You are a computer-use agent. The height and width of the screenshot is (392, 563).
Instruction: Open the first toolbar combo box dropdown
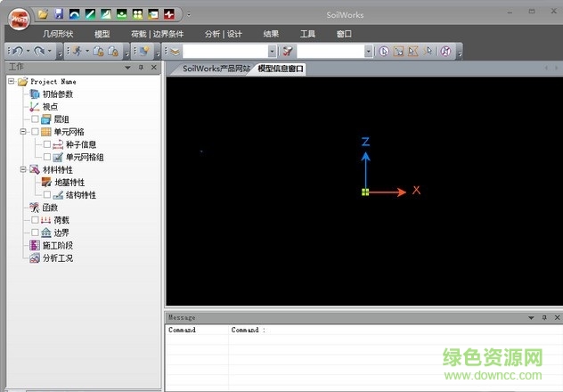tap(272, 52)
